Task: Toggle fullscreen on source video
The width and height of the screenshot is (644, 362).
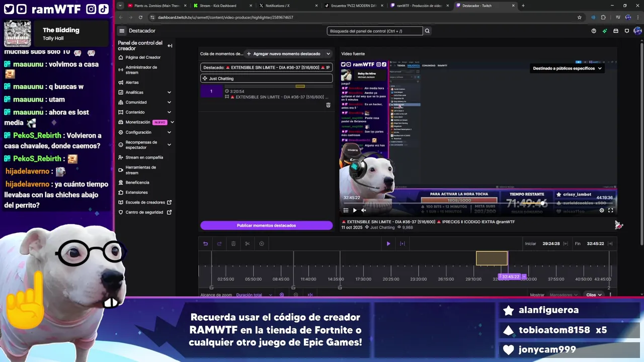Action: 611,211
